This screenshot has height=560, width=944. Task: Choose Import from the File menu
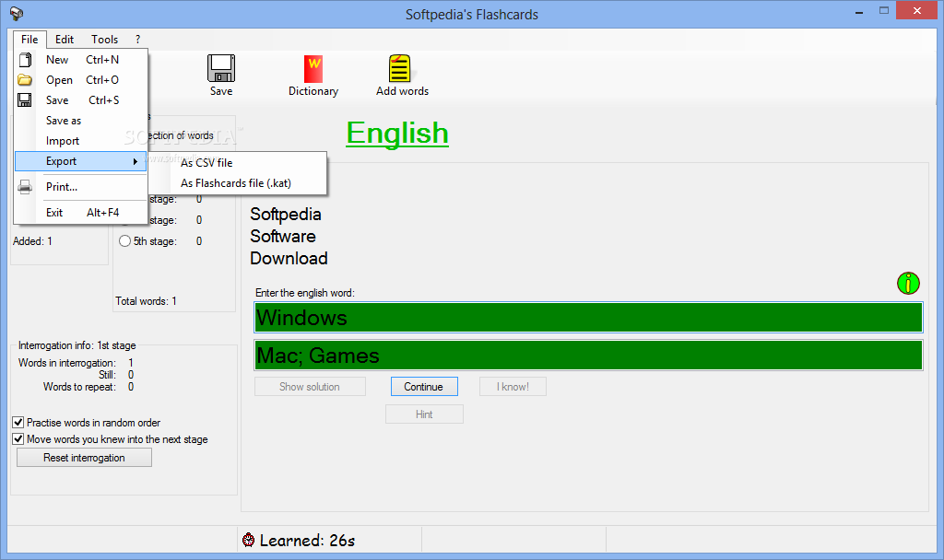[81, 141]
